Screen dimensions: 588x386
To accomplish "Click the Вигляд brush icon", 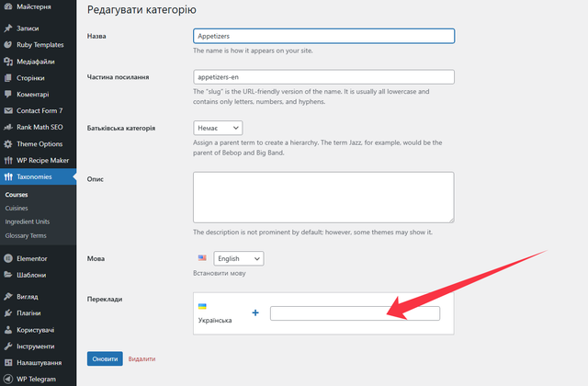I will coord(8,296).
